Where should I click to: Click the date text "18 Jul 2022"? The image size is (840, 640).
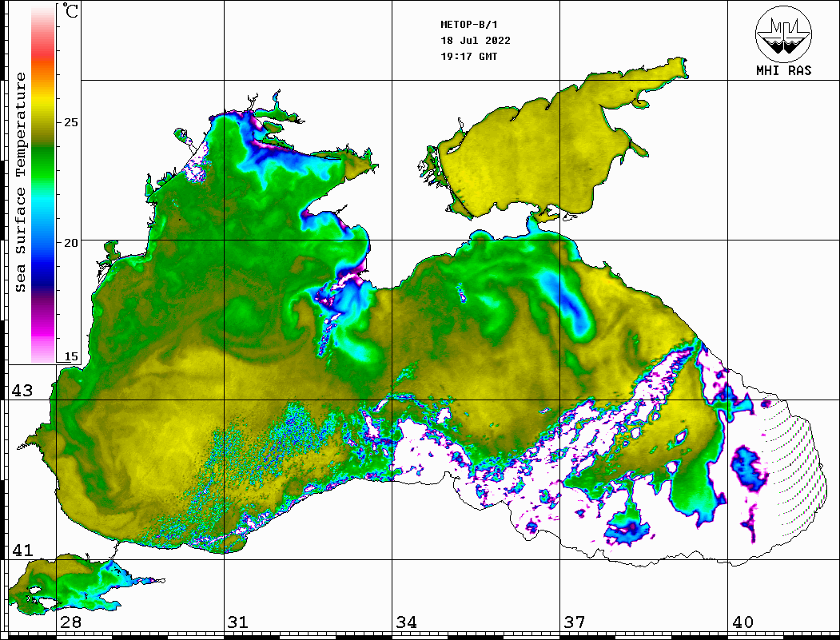pyautogui.click(x=476, y=41)
